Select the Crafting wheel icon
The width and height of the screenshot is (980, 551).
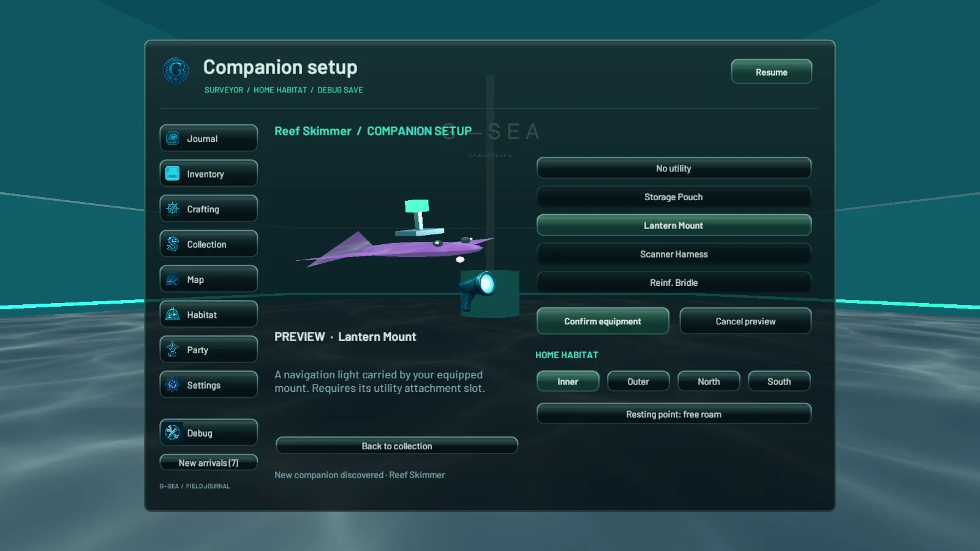click(173, 209)
